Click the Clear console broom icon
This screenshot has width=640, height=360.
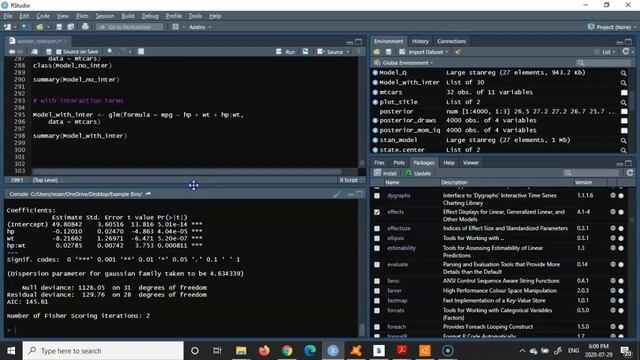pos(337,194)
